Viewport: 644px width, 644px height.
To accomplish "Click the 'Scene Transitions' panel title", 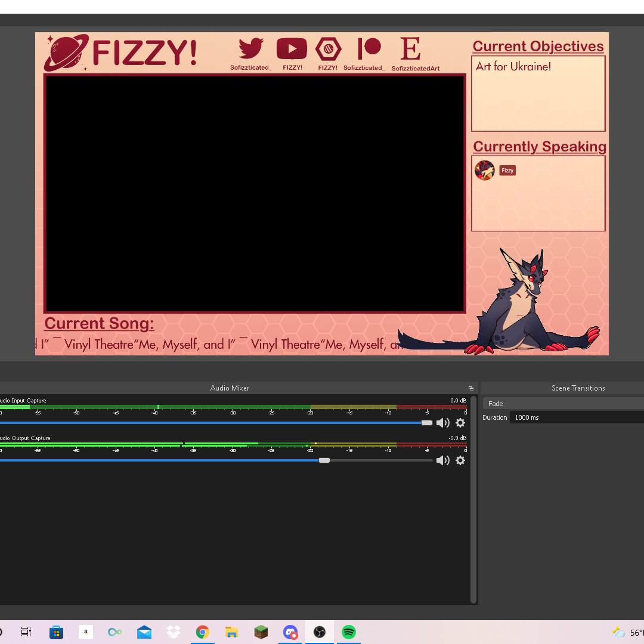I will point(578,388).
